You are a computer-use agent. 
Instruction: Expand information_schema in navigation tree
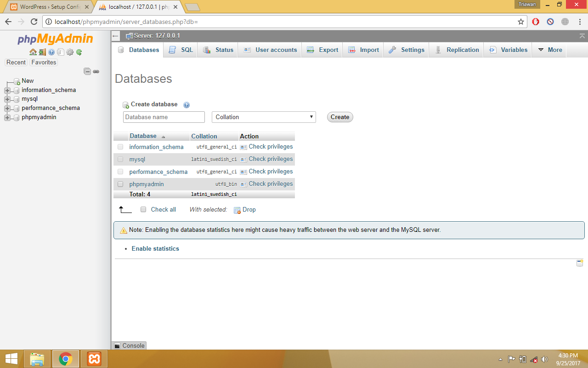[x=7, y=90]
